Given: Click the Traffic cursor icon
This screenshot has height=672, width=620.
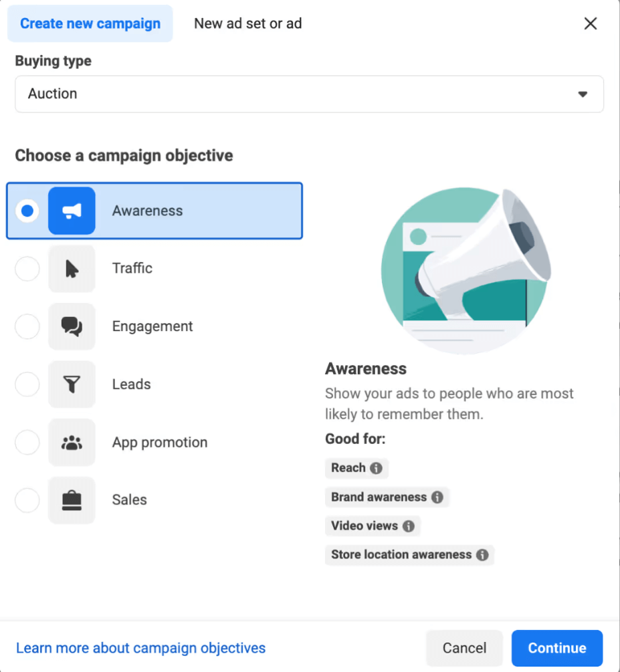Looking at the screenshot, I should [x=72, y=269].
